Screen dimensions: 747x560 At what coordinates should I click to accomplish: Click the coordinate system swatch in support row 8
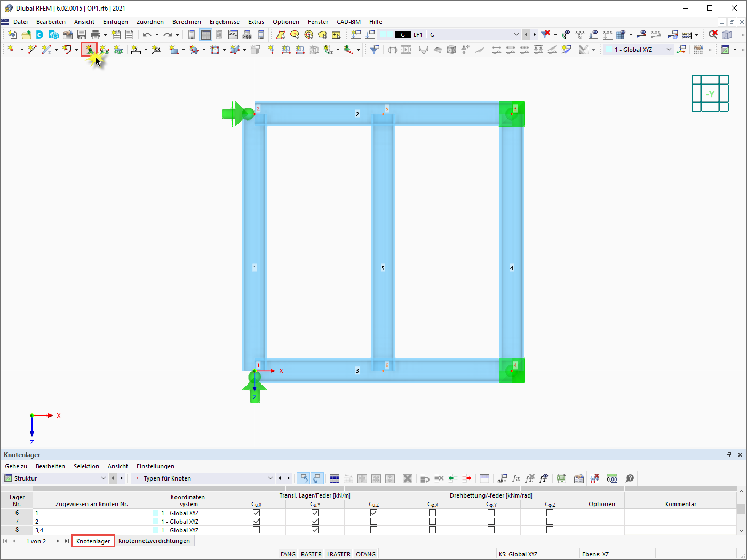pos(156,530)
